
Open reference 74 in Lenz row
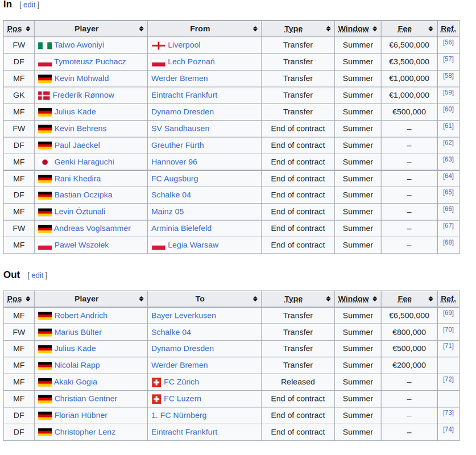point(448,429)
